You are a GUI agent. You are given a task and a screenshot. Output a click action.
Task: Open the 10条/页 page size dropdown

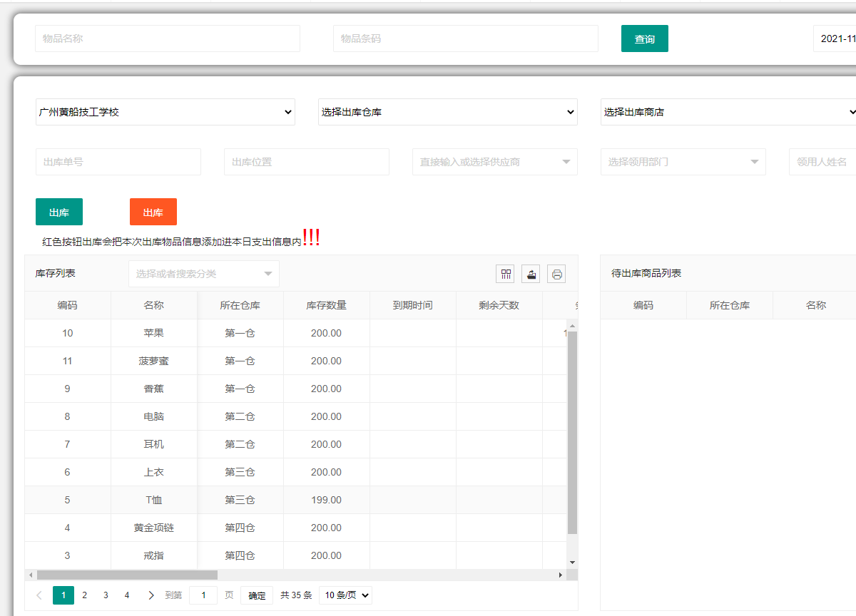coord(345,595)
